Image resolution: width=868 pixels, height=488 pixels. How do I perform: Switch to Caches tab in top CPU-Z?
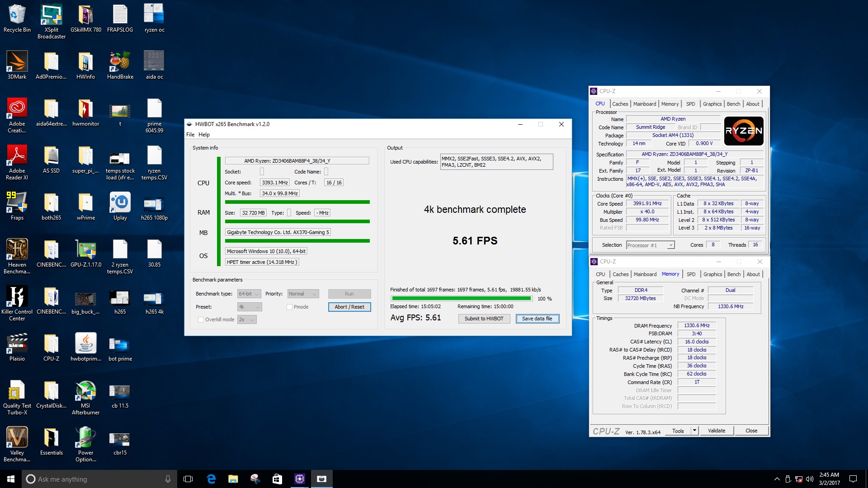(x=620, y=104)
